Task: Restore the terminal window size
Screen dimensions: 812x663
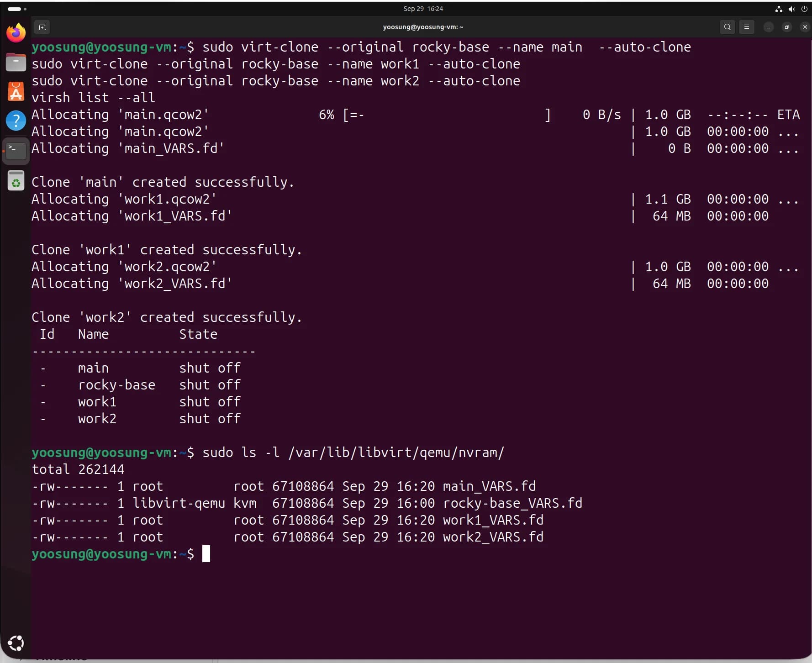Action: point(786,27)
